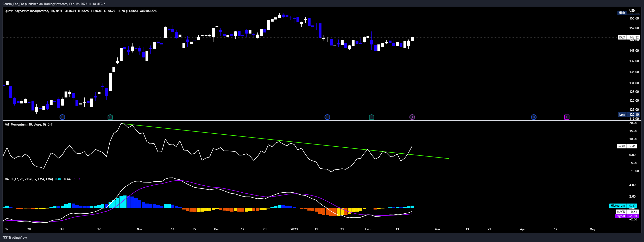This screenshot has width=644, height=242.
Task: Click the green earnings marker near late October
Action: 110,117
